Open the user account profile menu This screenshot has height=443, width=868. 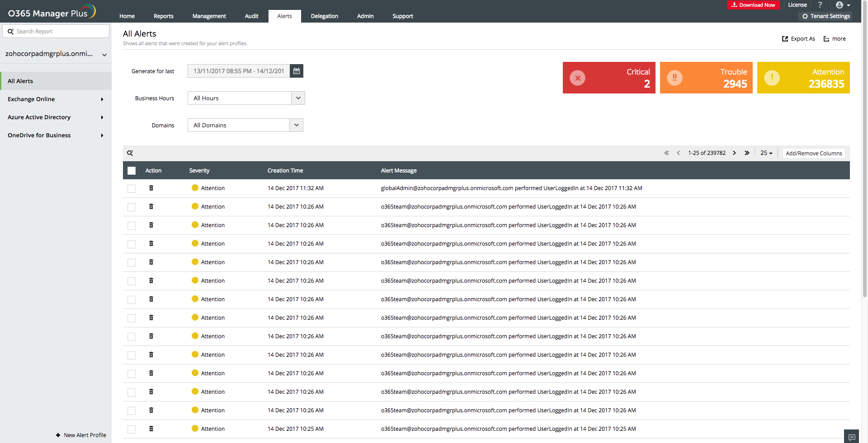click(x=842, y=5)
